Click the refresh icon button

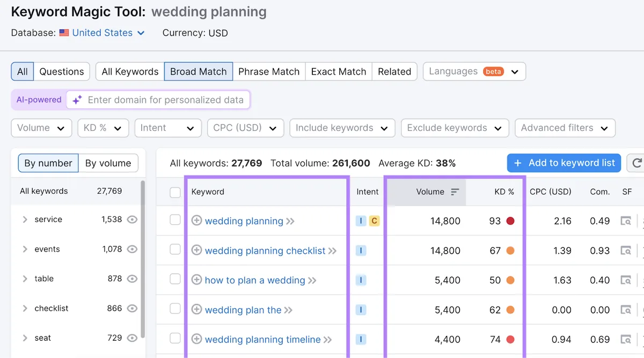(x=637, y=163)
